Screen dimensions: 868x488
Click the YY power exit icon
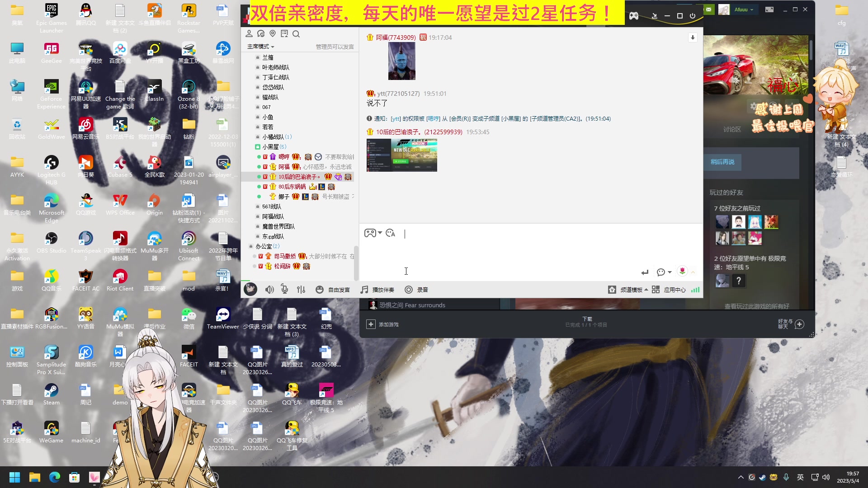pyautogui.click(x=693, y=16)
